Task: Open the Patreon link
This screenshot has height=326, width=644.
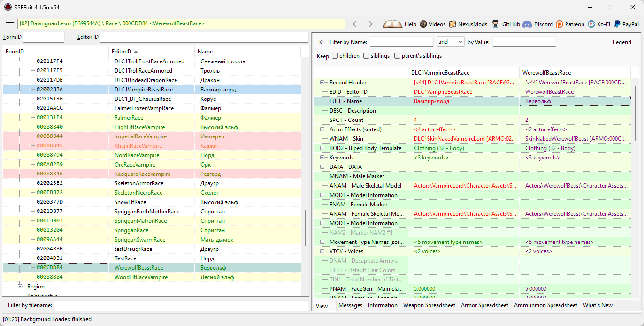Action: pyautogui.click(x=570, y=24)
